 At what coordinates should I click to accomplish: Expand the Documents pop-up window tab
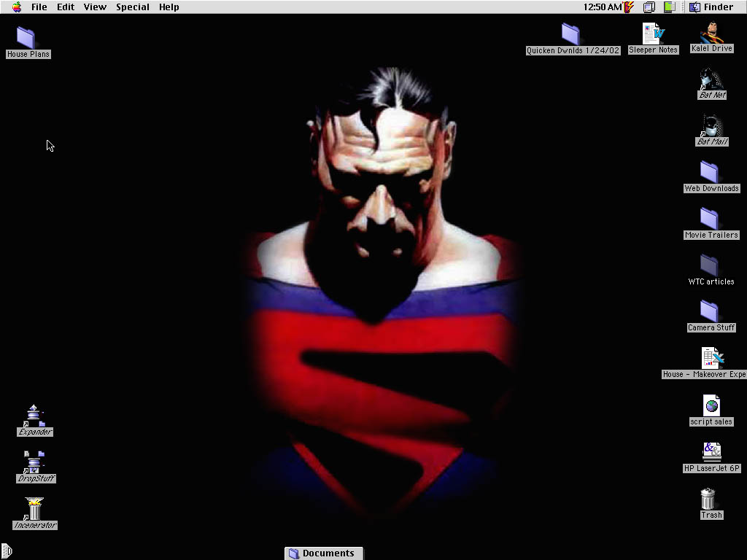[x=324, y=553]
